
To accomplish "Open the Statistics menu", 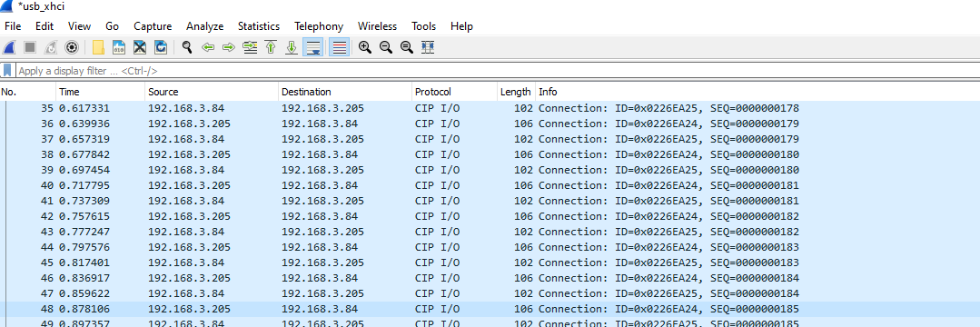I will tap(259, 26).
